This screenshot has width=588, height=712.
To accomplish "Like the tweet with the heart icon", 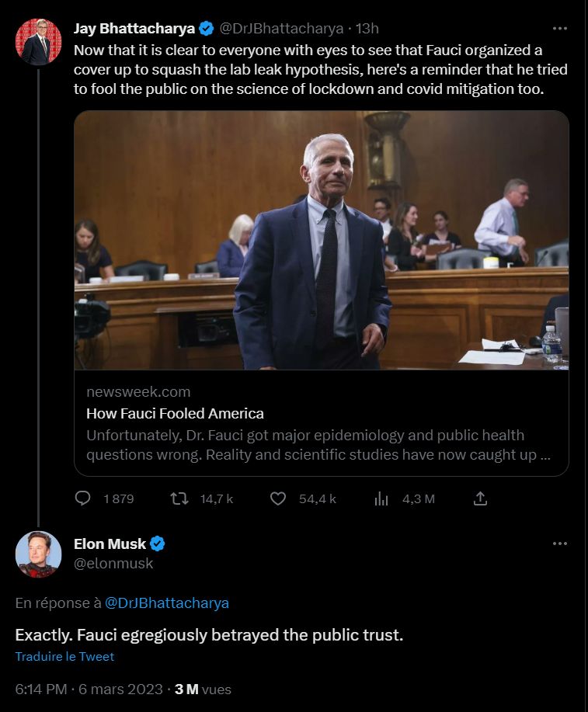I will tap(278, 498).
